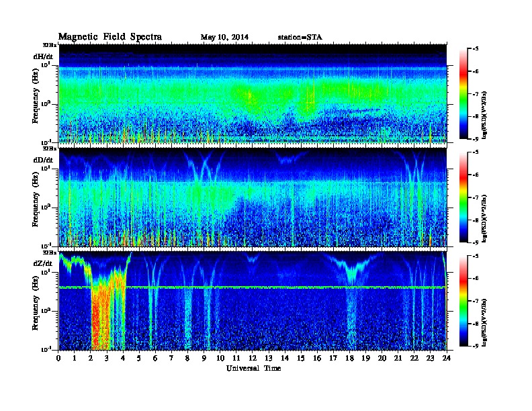Click the time axis tick label "8"
532x411 pixels.
187,359
